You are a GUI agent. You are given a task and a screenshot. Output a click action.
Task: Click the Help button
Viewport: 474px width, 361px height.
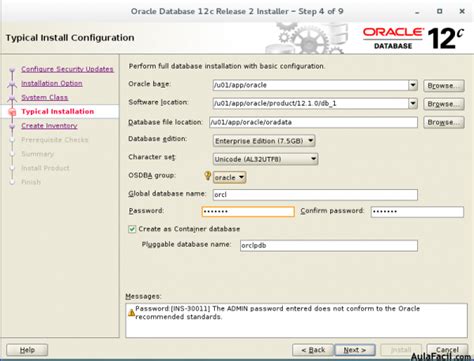(x=27, y=350)
